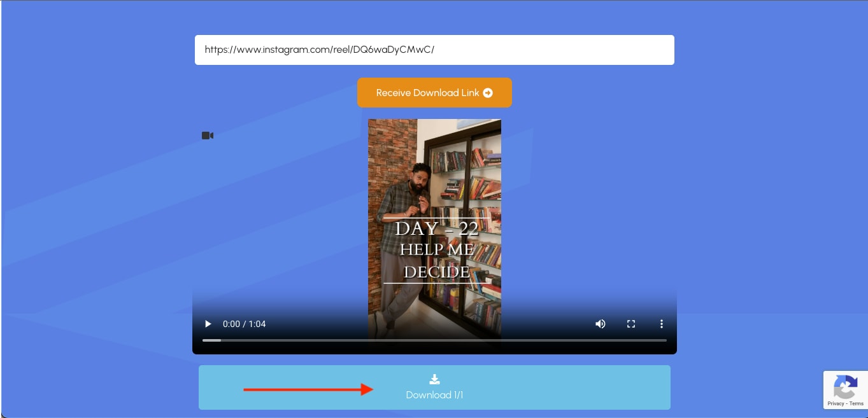The image size is (868, 418).
Task: Click the 0:00 / 1:04 time display
Action: point(244,324)
